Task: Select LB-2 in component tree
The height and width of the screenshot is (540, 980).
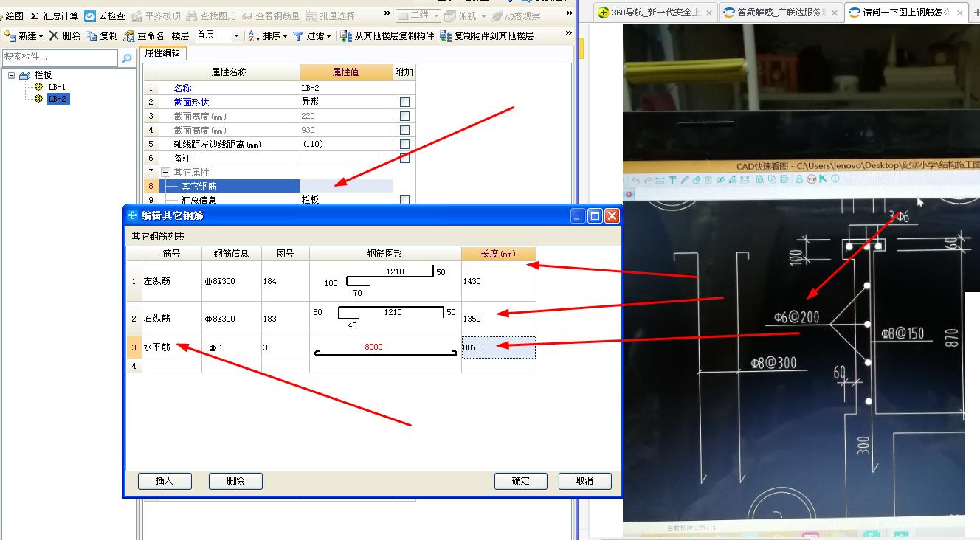Action: [x=58, y=99]
